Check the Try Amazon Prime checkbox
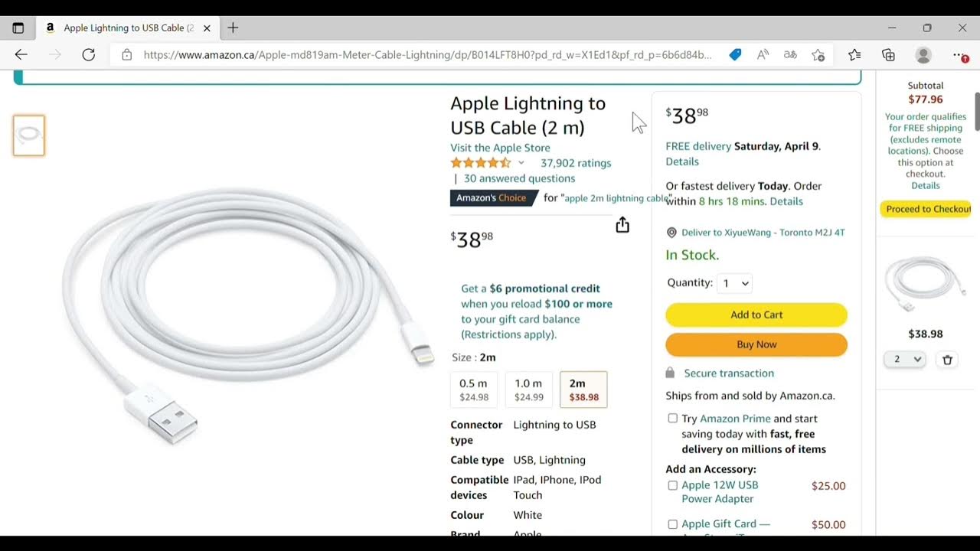The image size is (980, 551). point(672,419)
